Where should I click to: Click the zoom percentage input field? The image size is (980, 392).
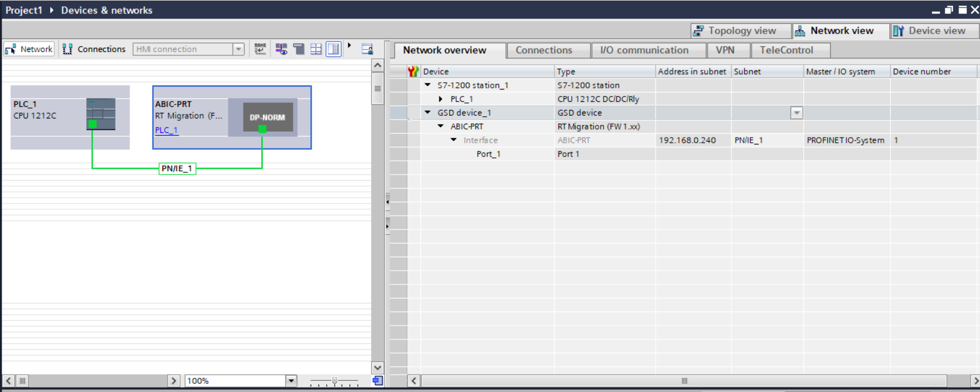point(235,380)
